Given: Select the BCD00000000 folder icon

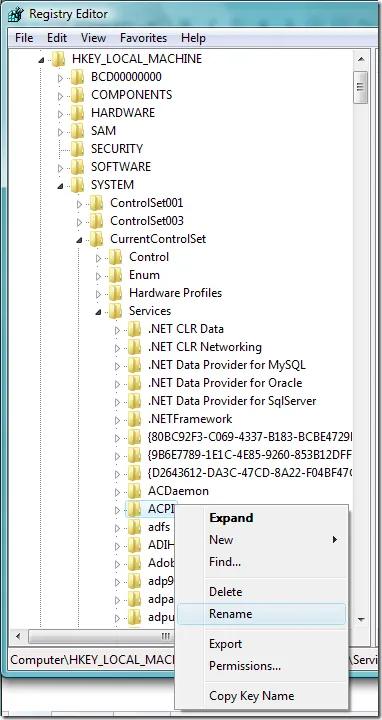Looking at the screenshot, I should click(x=77, y=77).
